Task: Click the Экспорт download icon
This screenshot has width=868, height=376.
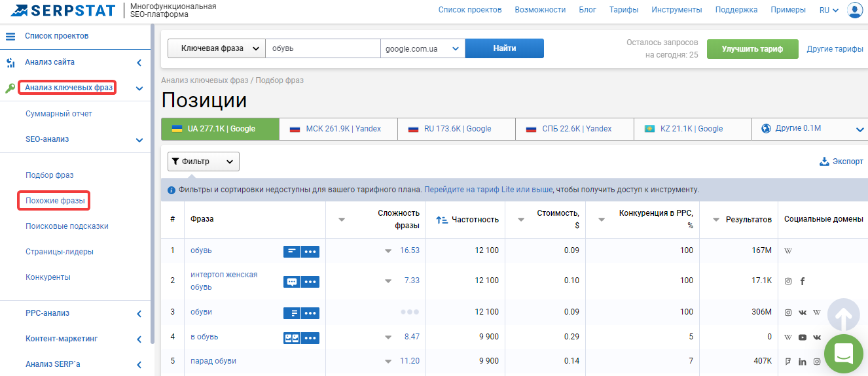Action: click(x=824, y=162)
